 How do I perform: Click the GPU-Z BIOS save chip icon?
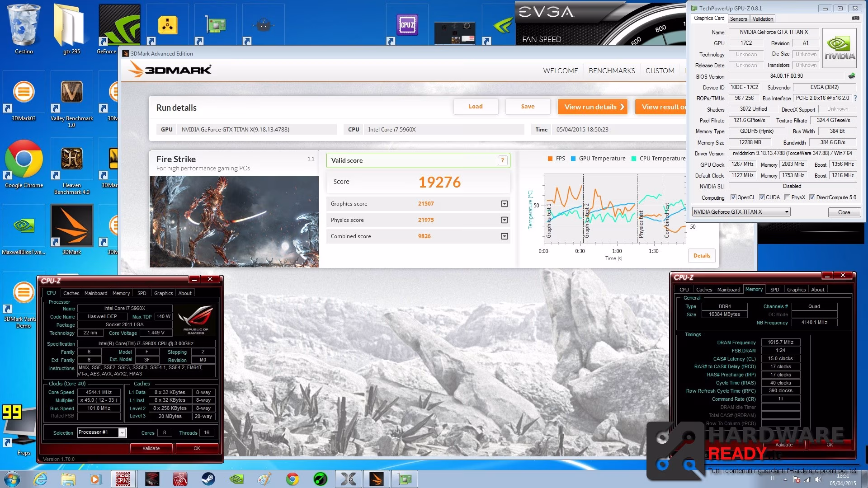pos(852,76)
